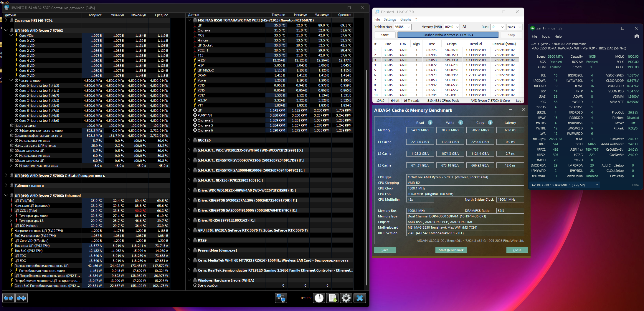Collapse MSI MAG B550 TOMAHAWK sensor group
Viewport: 644px width, 311px height.
tap(189, 20)
